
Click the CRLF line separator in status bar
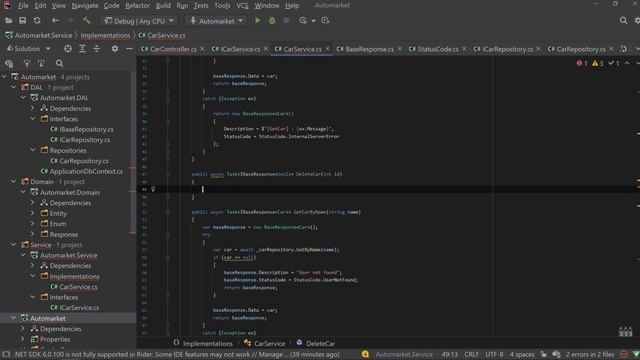tap(471, 354)
